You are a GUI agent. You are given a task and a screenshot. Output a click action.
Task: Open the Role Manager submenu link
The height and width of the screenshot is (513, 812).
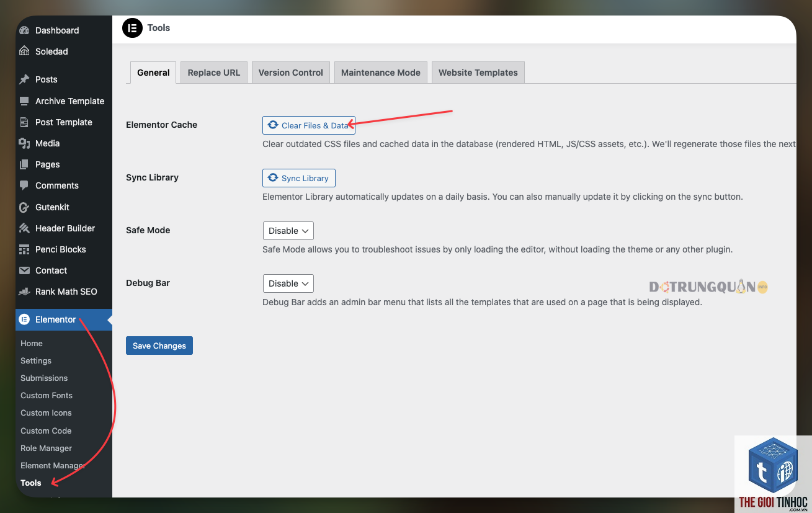(46, 448)
